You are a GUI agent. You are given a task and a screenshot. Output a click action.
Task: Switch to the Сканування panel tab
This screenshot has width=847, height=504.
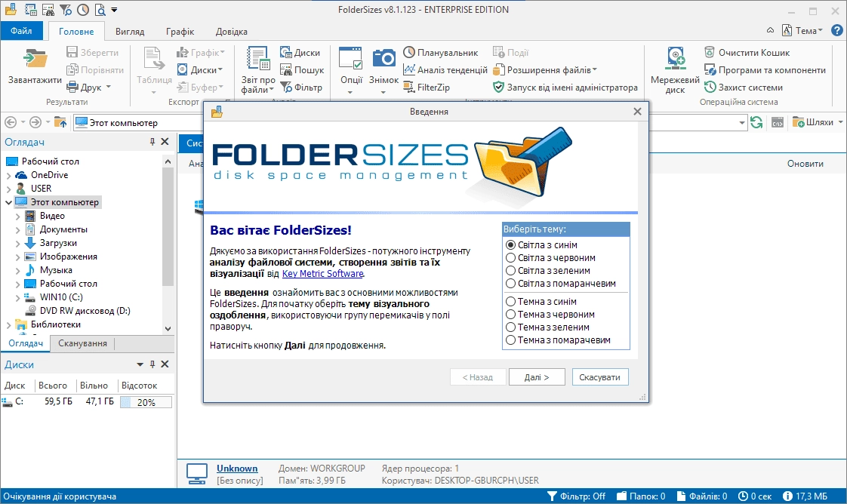tap(82, 343)
